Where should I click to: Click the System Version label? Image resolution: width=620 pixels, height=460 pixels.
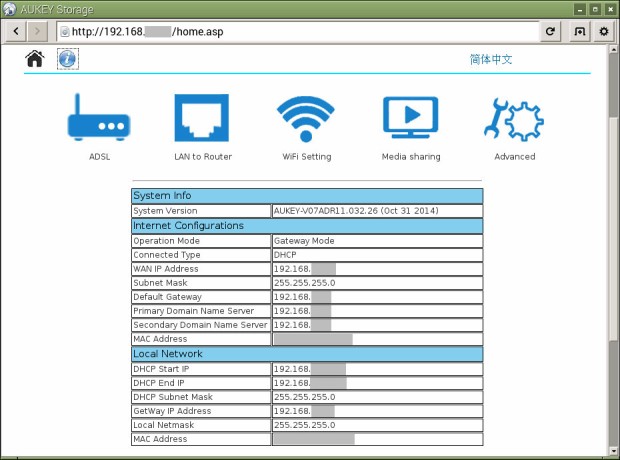click(x=165, y=211)
